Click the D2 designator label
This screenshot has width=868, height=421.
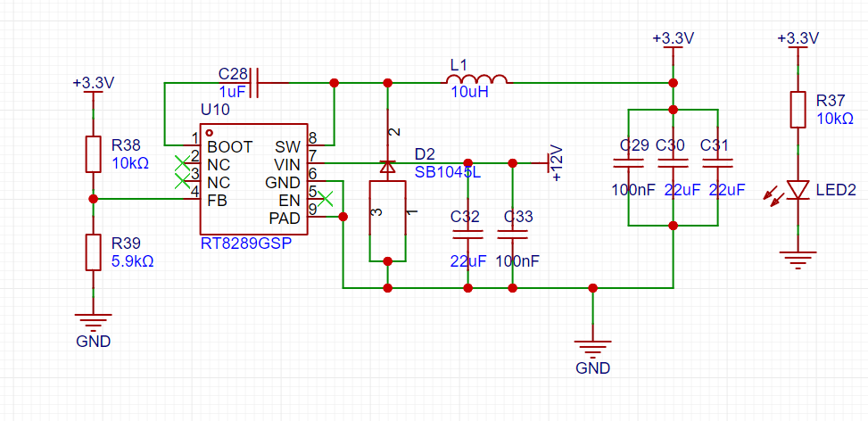pos(426,155)
